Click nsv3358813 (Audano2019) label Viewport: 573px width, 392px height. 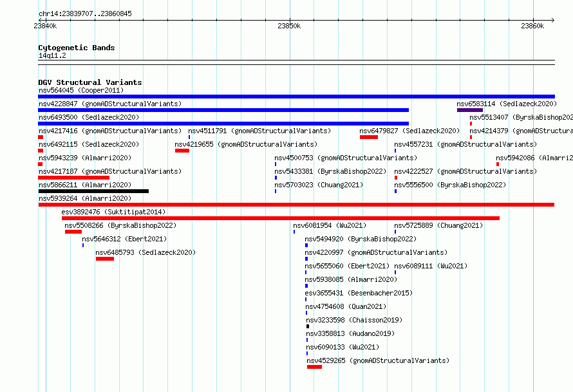pos(350,333)
